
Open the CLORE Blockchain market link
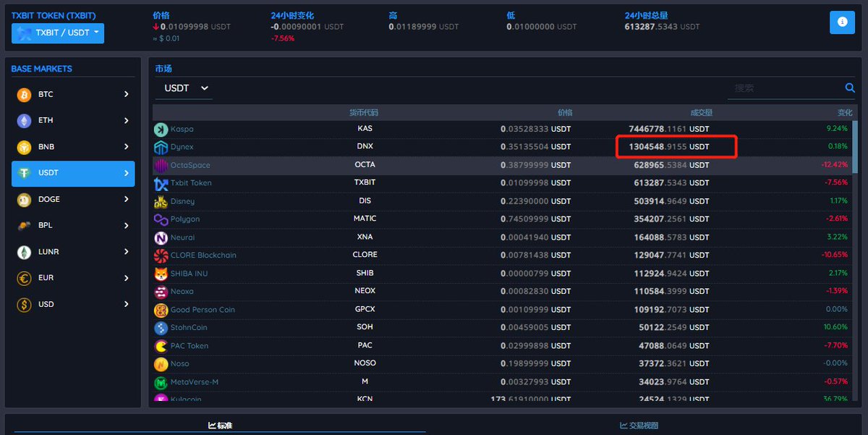pyautogui.click(x=203, y=255)
